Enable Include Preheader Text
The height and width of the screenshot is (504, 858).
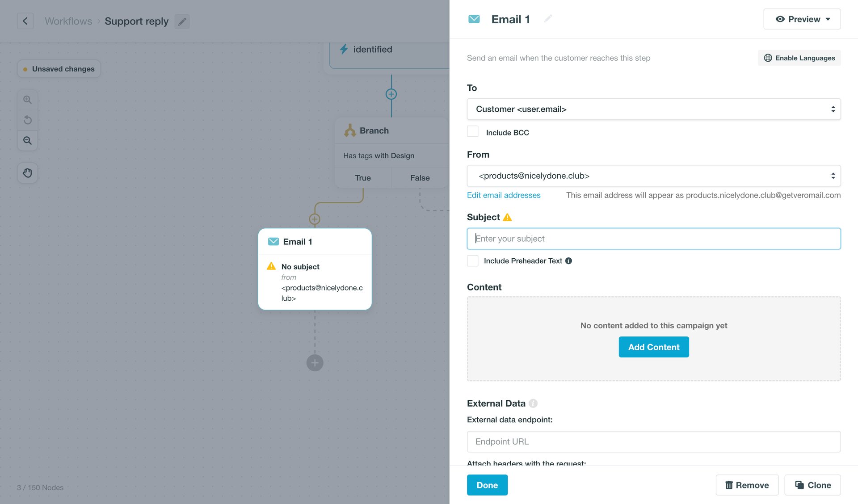click(472, 260)
